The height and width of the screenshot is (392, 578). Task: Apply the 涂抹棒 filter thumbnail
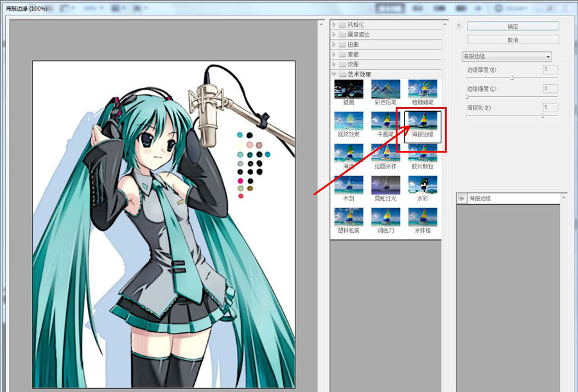[x=423, y=217]
